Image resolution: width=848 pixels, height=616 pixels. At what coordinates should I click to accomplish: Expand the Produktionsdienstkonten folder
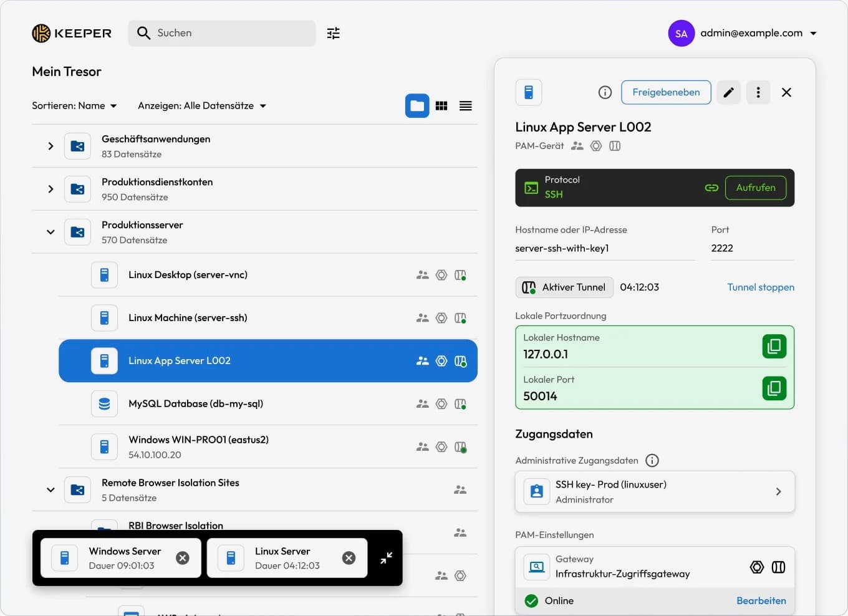[51, 189]
